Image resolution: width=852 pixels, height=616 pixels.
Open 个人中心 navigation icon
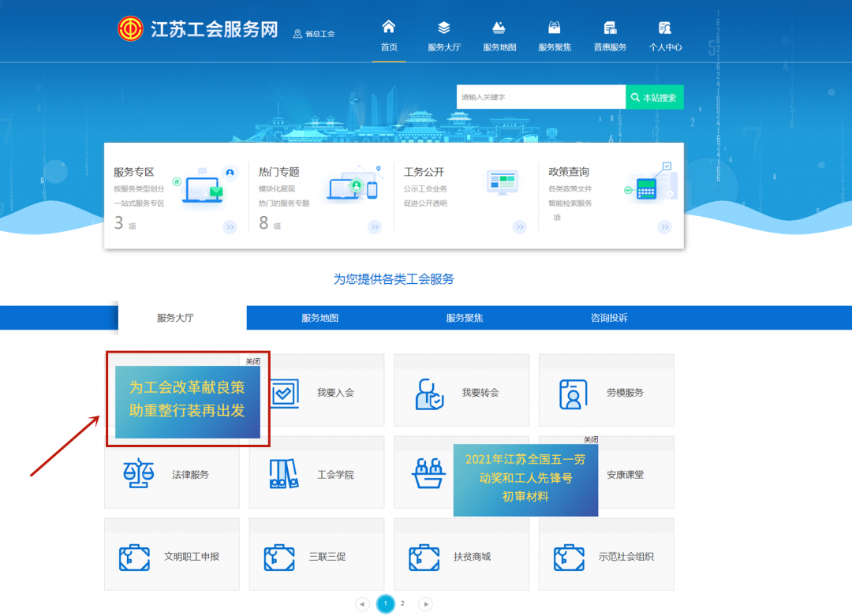click(x=665, y=28)
